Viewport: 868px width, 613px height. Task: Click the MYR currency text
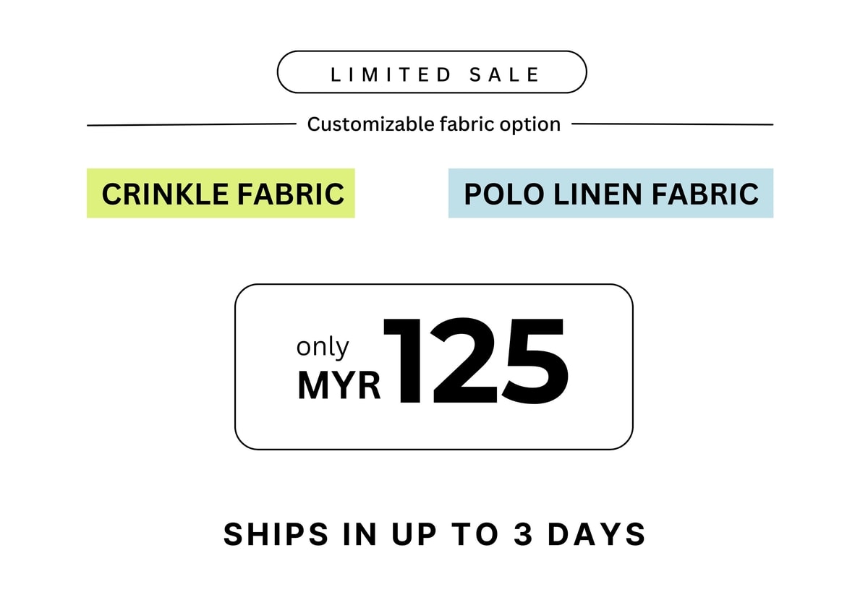tap(339, 386)
